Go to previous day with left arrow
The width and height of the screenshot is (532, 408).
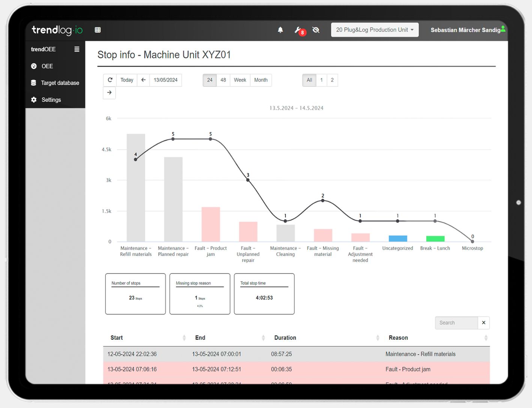click(143, 80)
